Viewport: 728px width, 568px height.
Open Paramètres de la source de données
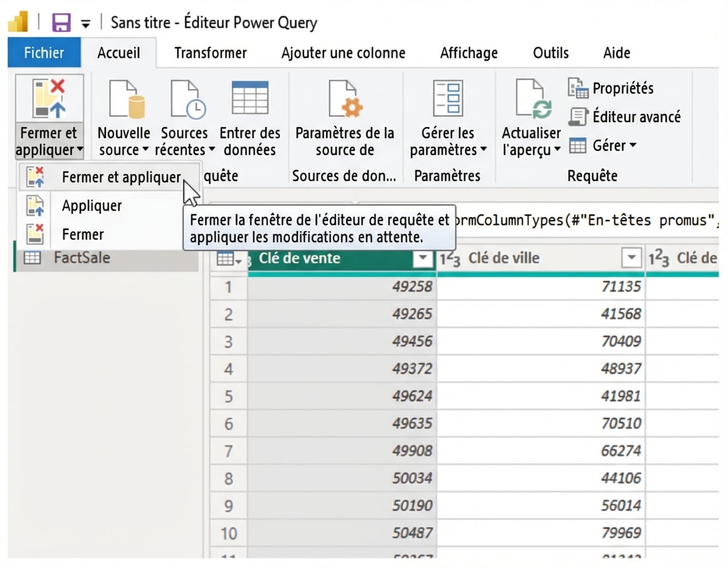click(344, 98)
